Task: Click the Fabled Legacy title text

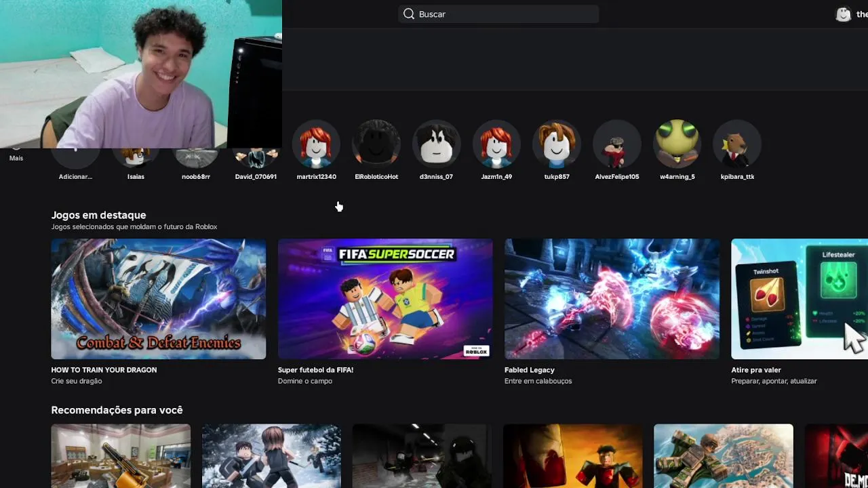Action: (x=530, y=370)
